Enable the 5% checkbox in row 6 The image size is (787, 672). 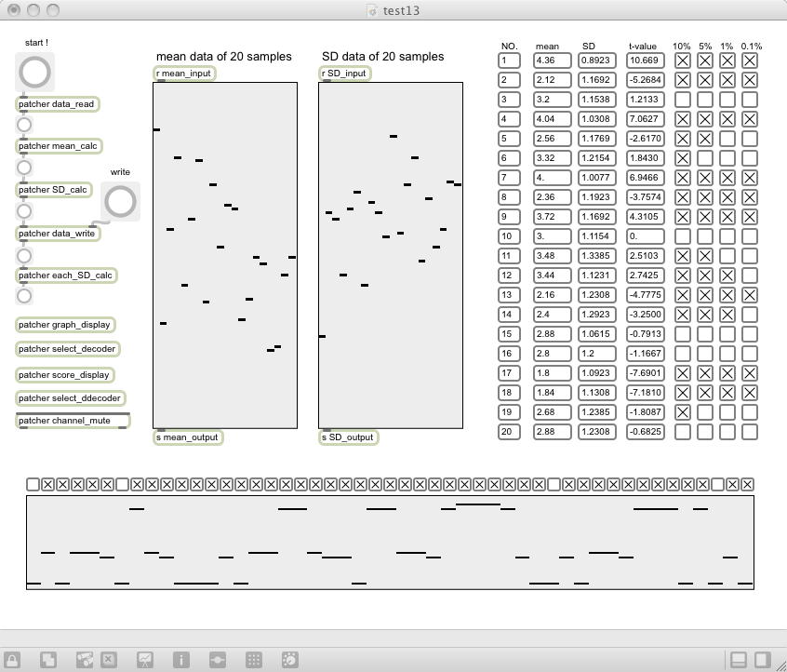[x=705, y=158]
